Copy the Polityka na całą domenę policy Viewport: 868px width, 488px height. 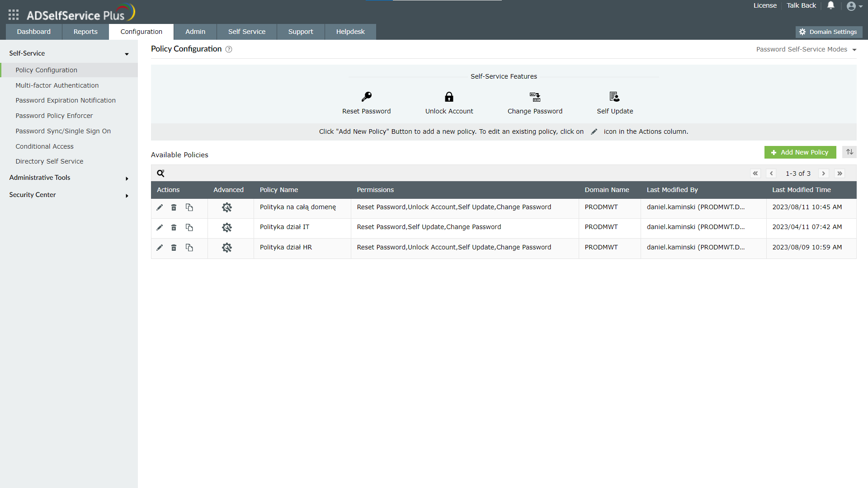click(x=189, y=207)
